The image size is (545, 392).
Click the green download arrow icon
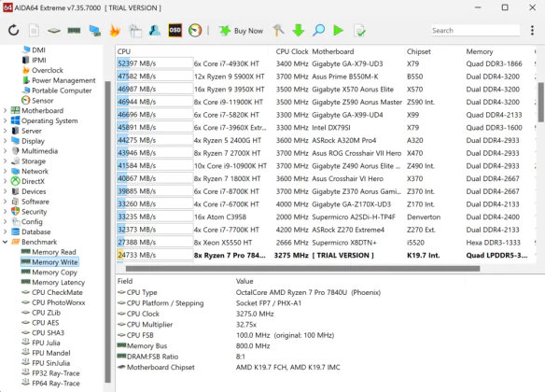[x=299, y=31]
